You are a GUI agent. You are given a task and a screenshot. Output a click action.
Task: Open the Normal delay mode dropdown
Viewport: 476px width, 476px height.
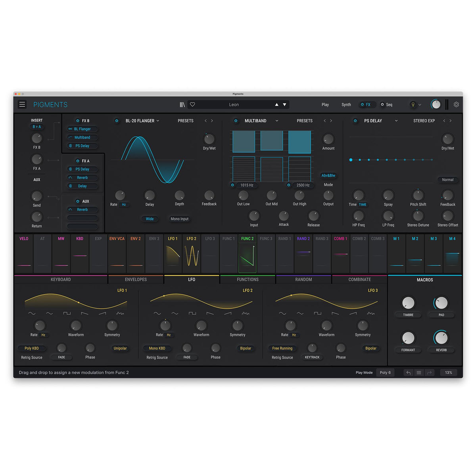448,180
